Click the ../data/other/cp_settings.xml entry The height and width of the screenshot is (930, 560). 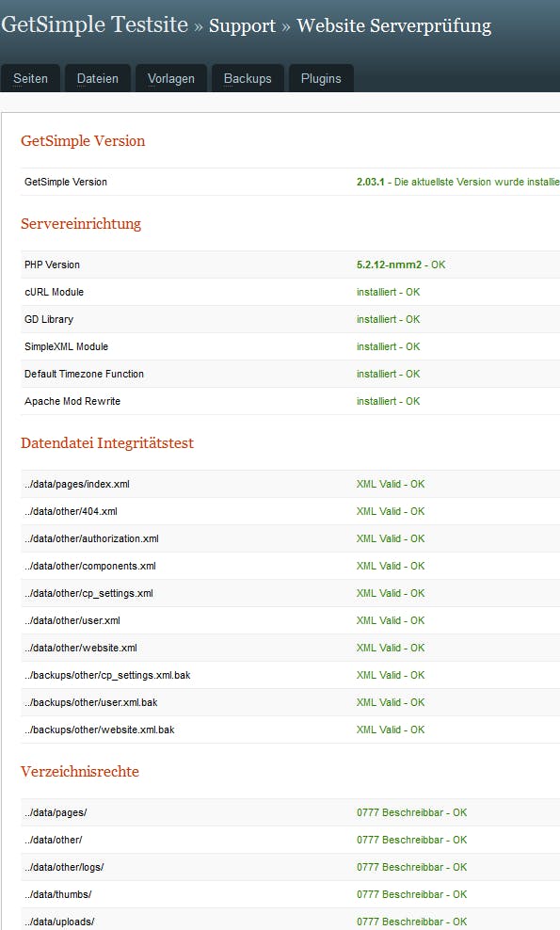(x=89, y=594)
